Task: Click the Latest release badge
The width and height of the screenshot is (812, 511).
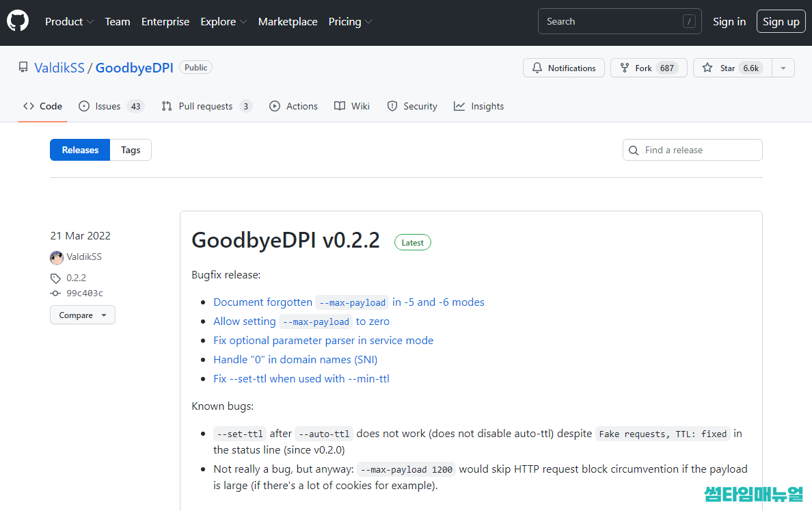Action: [x=413, y=243]
